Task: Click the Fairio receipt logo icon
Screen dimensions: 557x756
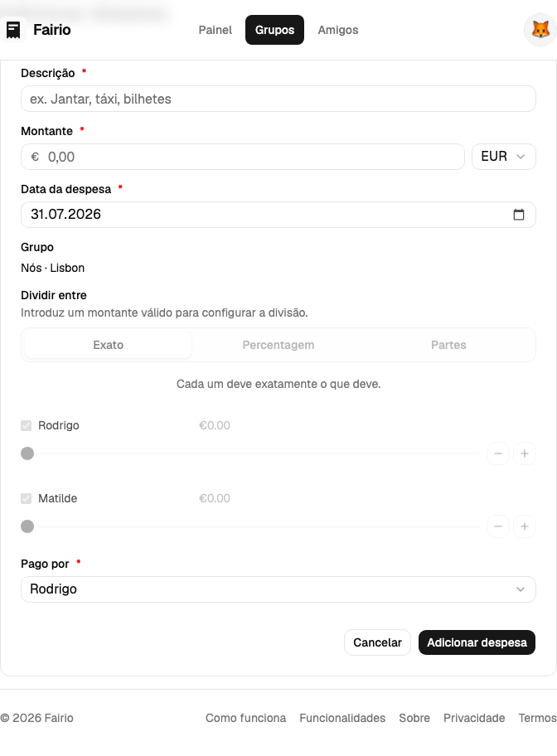Action: pos(13,30)
